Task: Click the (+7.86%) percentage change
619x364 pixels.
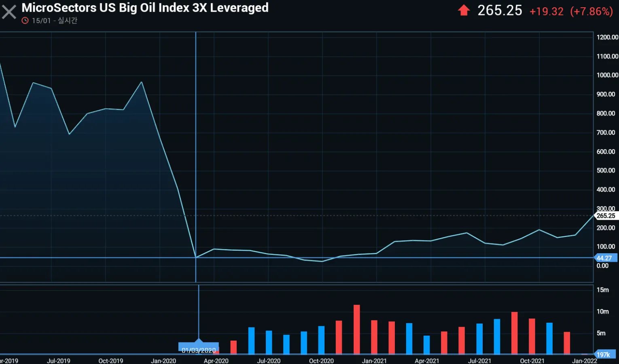Action: (x=591, y=11)
